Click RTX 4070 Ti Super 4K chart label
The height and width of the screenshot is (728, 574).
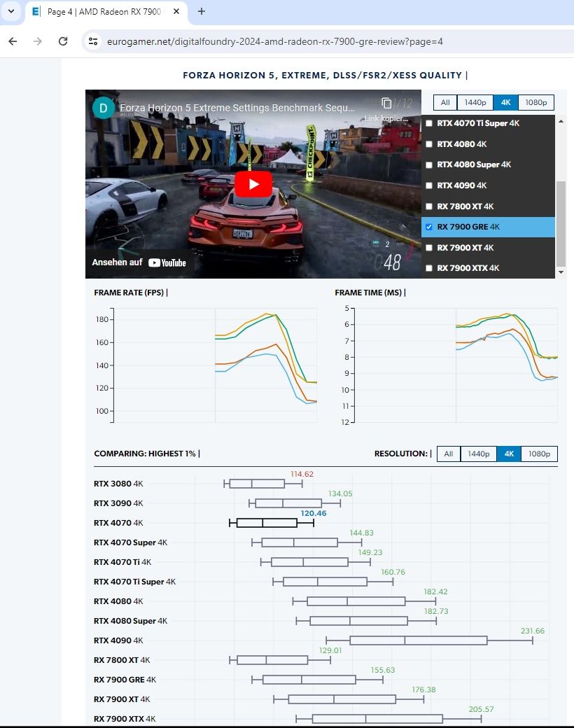134,582
